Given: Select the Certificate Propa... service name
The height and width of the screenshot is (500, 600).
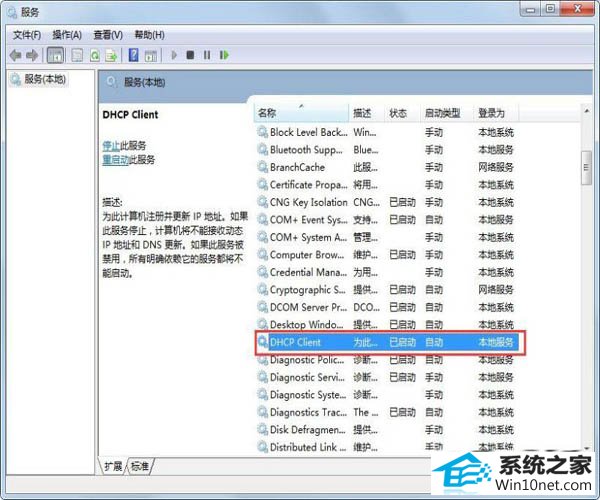Looking at the screenshot, I should [308, 185].
